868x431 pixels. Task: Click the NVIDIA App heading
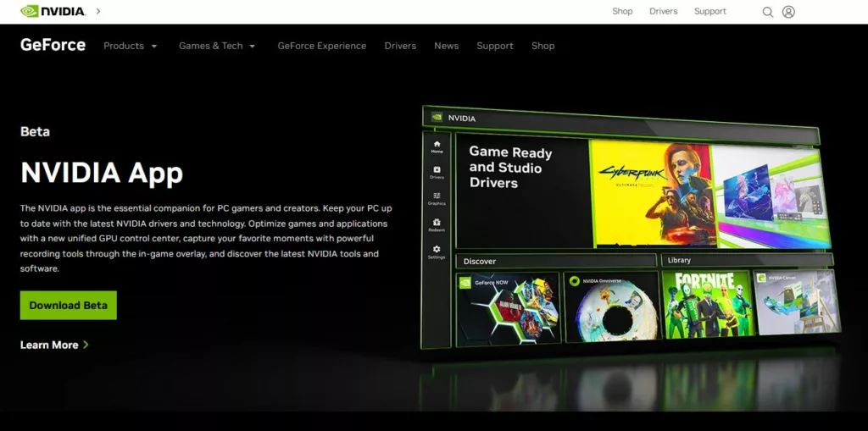click(102, 173)
